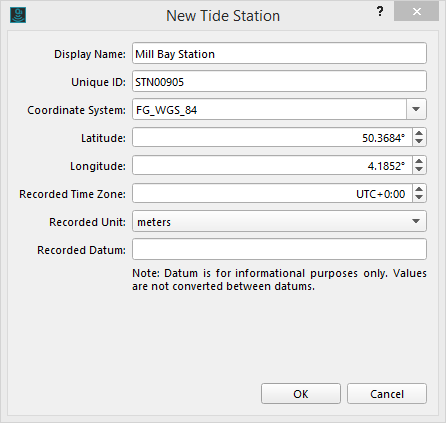Decrease Latitude with the down arrow
446x423 pixels.
[419, 141]
